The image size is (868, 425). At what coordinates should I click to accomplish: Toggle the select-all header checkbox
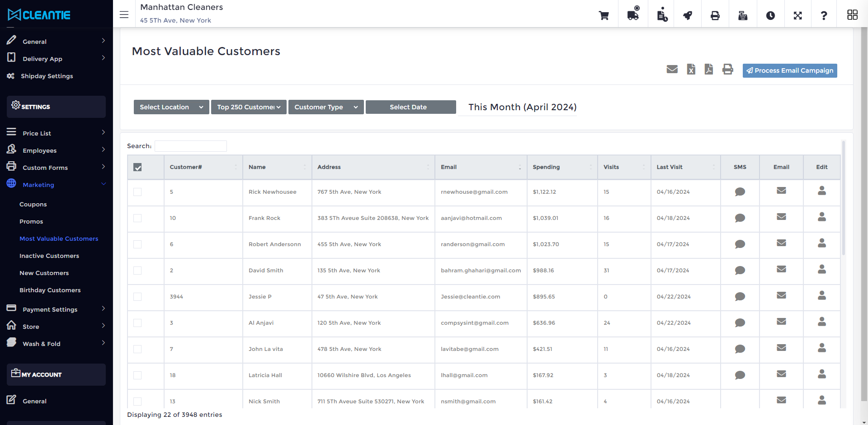[x=137, y=167]
